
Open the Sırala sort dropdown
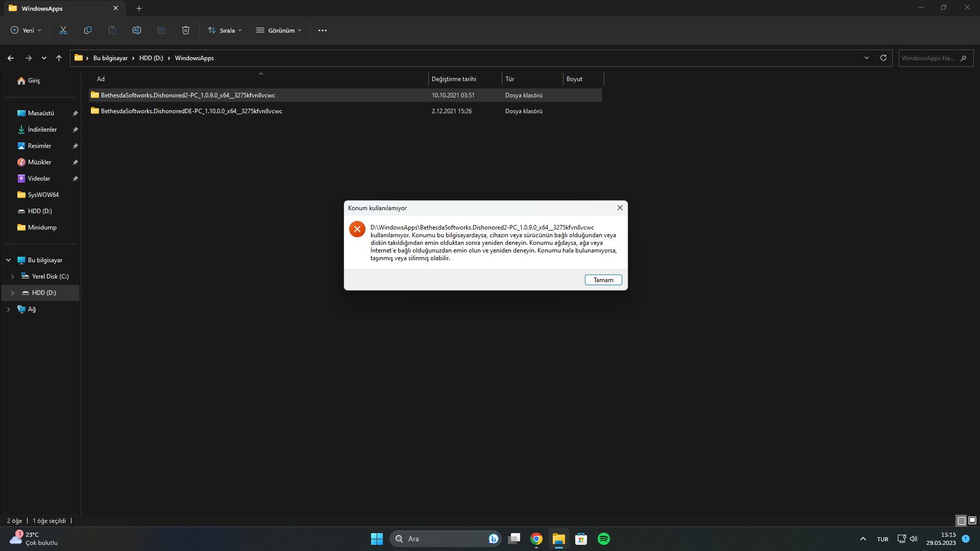(225, 30)
